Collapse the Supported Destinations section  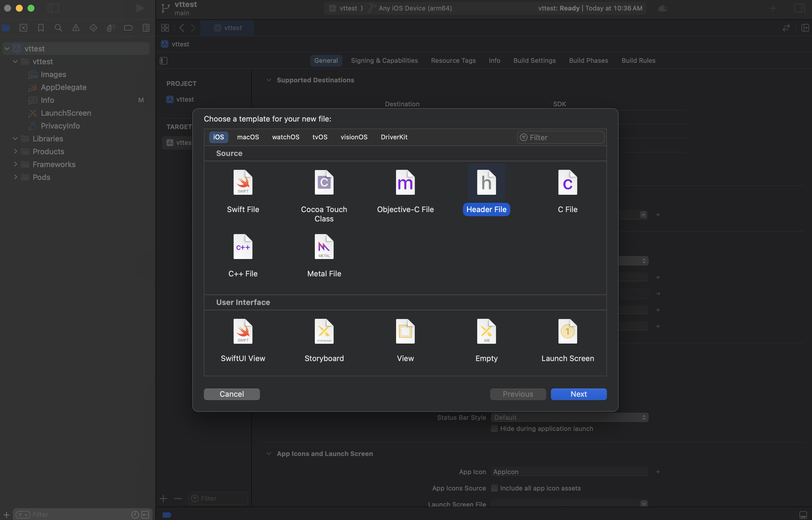tap(268, 80)
